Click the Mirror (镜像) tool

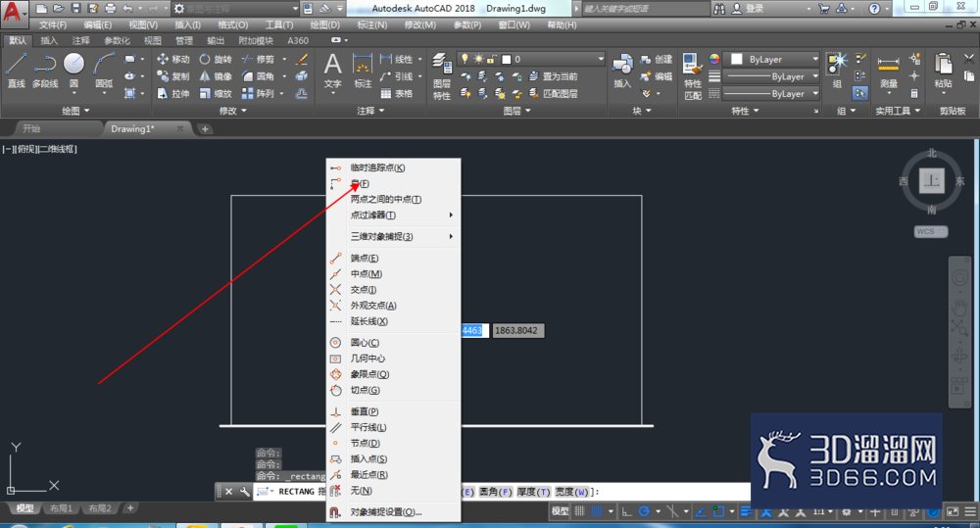pos(216,76)
